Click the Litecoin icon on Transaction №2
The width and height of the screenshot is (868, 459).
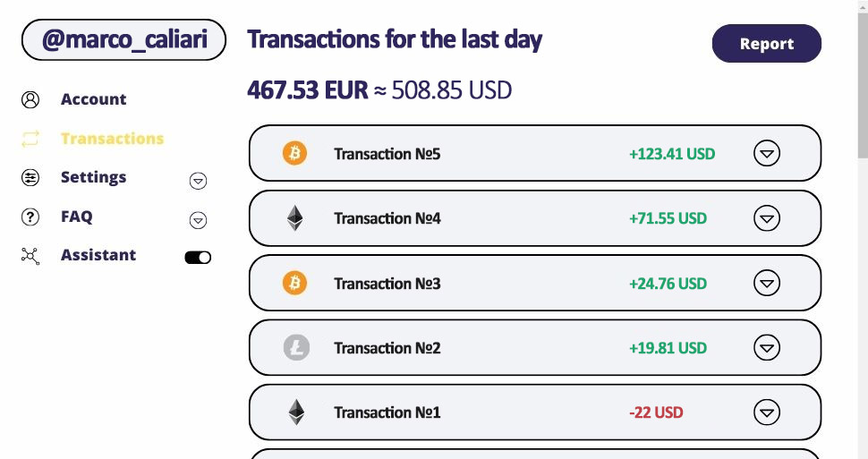[296, 348]
